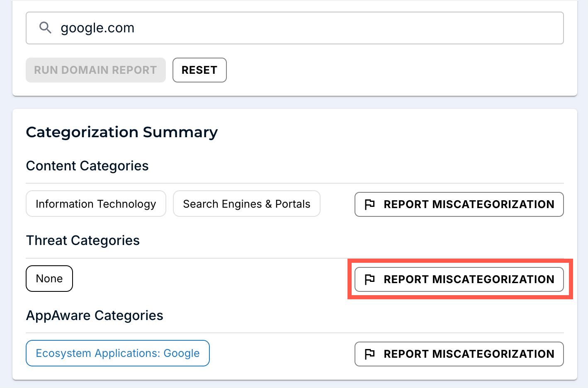The width and height of the screenshot is (588, 388).
Task: Click the AppAware Categories section label
Action: (95, 315)
